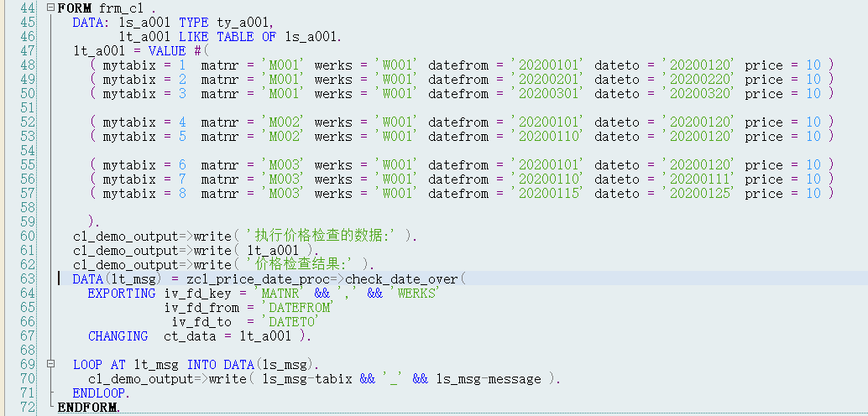Place cursor on FORM keyword
The width and height of the screenshot is (868, 416).
pyautogui.click(x=75, y=8)
